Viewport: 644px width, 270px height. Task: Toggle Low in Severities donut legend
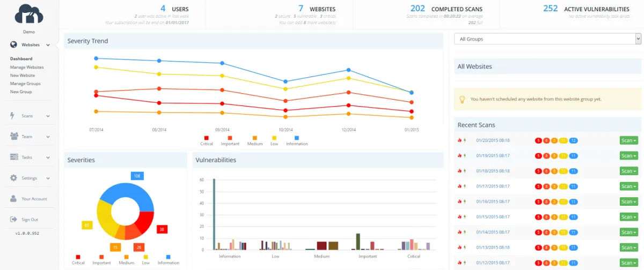(146, 260)
